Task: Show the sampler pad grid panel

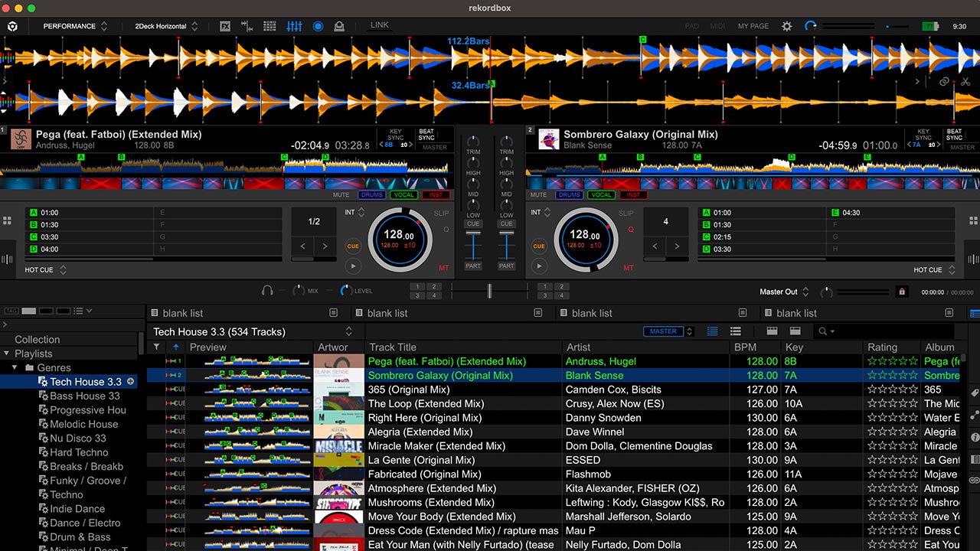Action: point(269,26)
